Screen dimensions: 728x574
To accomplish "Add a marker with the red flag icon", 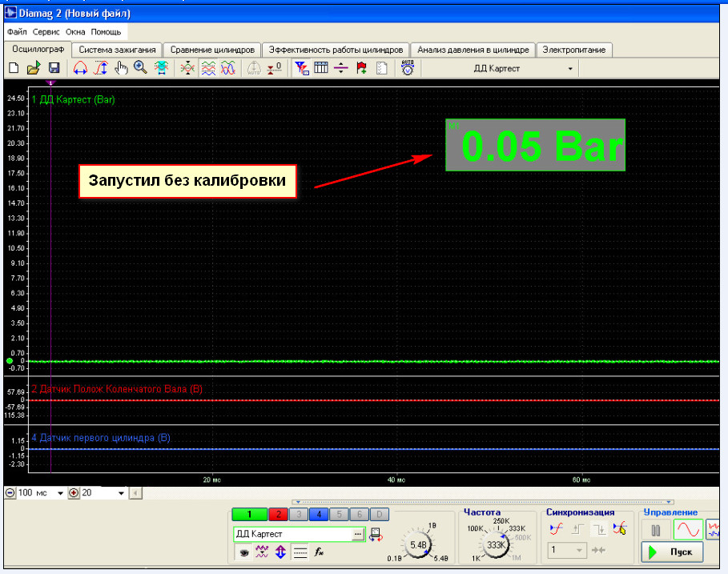I will coord(361,68).
